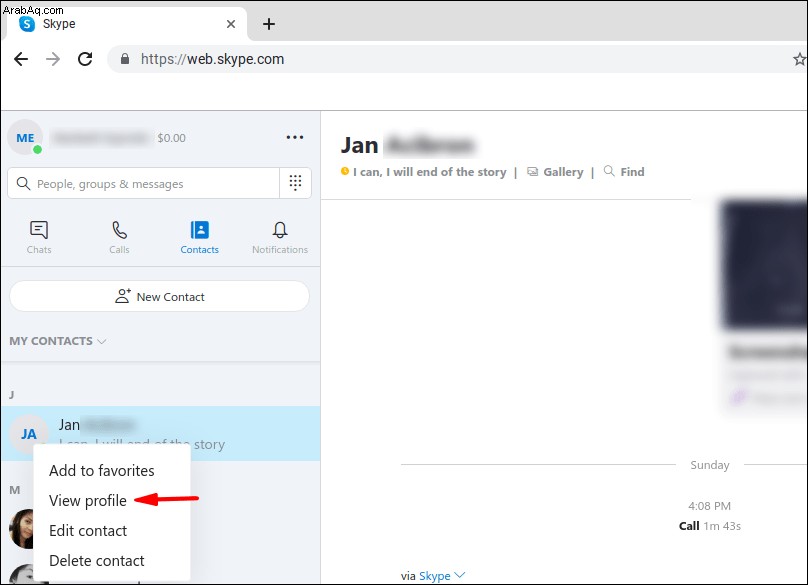Click the JA contact avatar
This screenshot has width=808, height=585.
coord(28,434)
